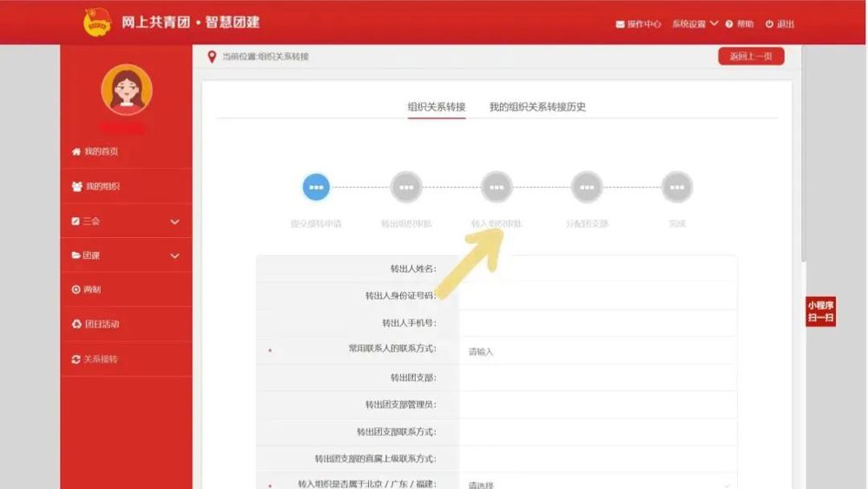Open 关系接转 in the sidebar
This screenshot has height=489, width=868.
pos(126,359)
